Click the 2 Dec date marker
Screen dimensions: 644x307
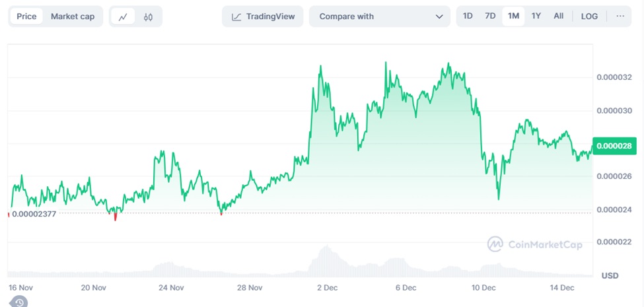pos(327,287)
